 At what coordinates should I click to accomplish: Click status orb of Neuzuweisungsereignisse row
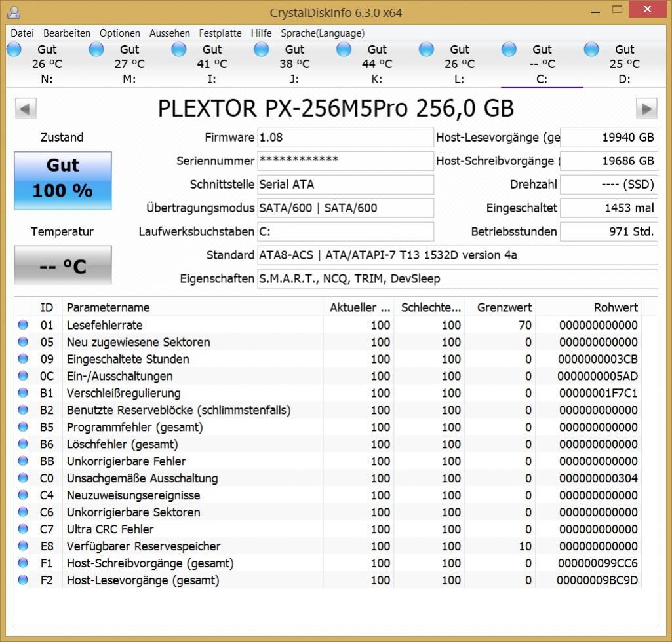[x=23, y=495]
